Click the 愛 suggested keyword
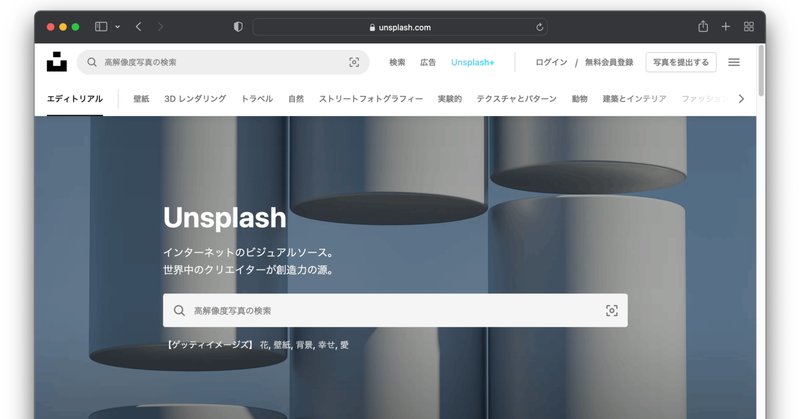 [x=344, y=345]
